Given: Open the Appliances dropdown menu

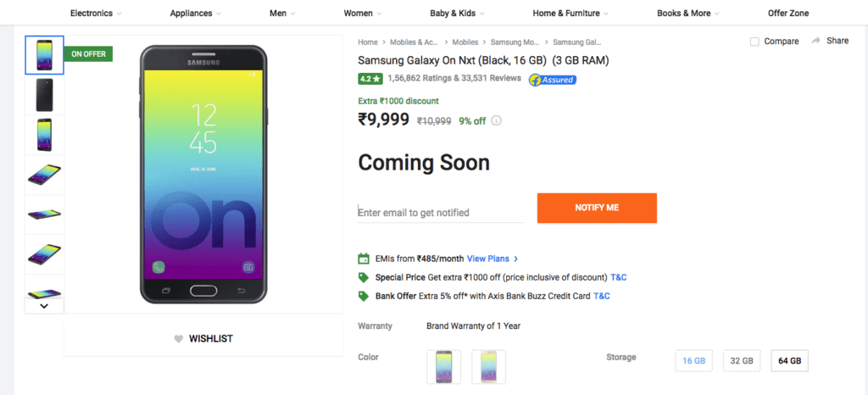Looking at the screenshot, I should 196,14.
